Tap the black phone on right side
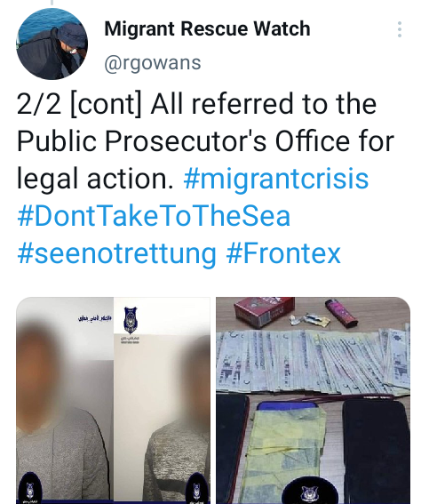Screen dimensions: 421x504 coord(376,451)
